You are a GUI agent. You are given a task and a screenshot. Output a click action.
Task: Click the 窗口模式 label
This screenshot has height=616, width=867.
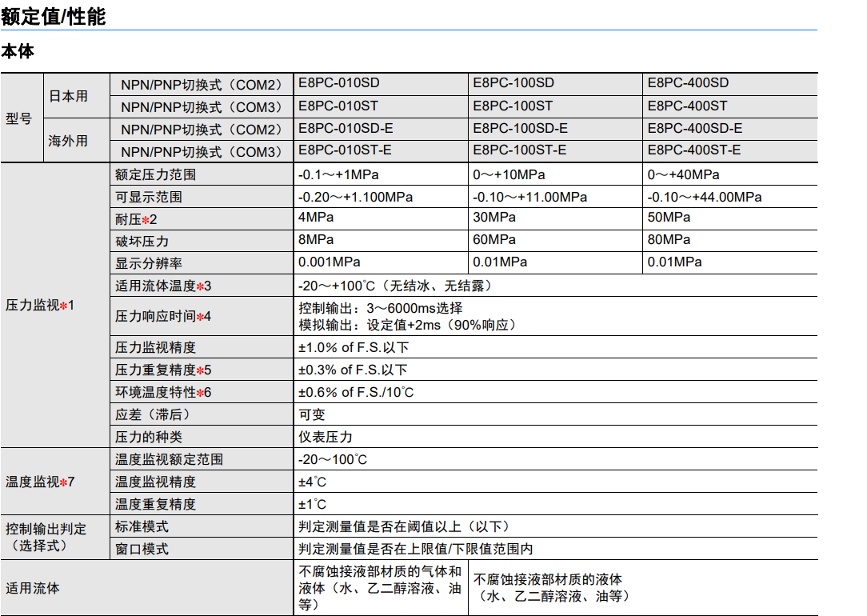[x=142, y=549]
